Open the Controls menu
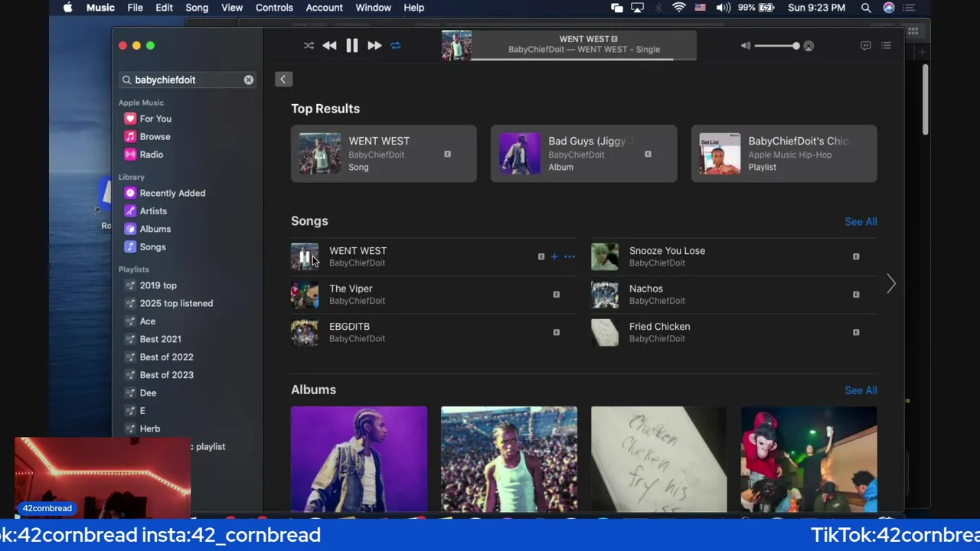 pyautogui.click(x=274, y=8)
